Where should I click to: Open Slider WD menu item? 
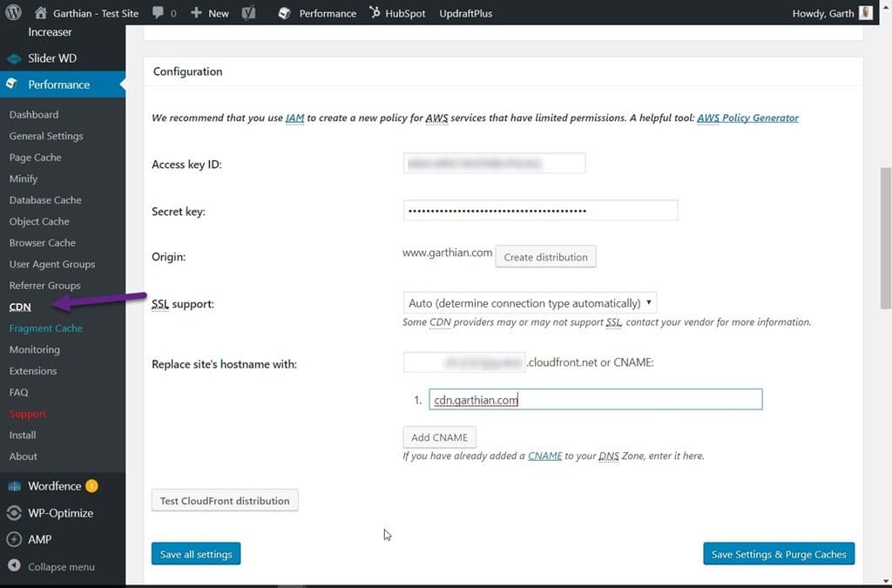pos(51,58)
